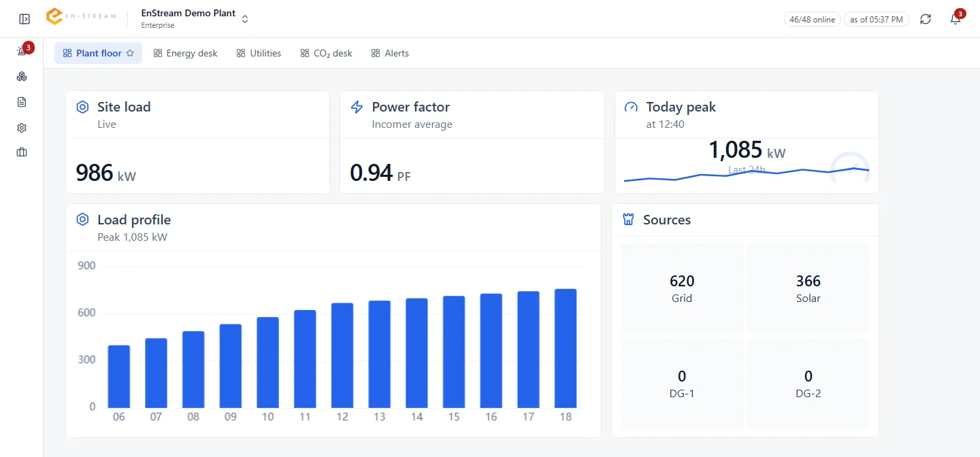The width and height of the screenshot is (980, 457).
Task: Click the 10 hour bar
Action: tap(267, 362)
